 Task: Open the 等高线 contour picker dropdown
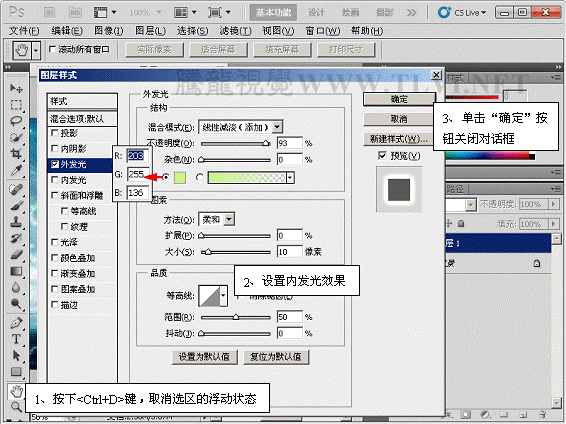tap(223, 296)
